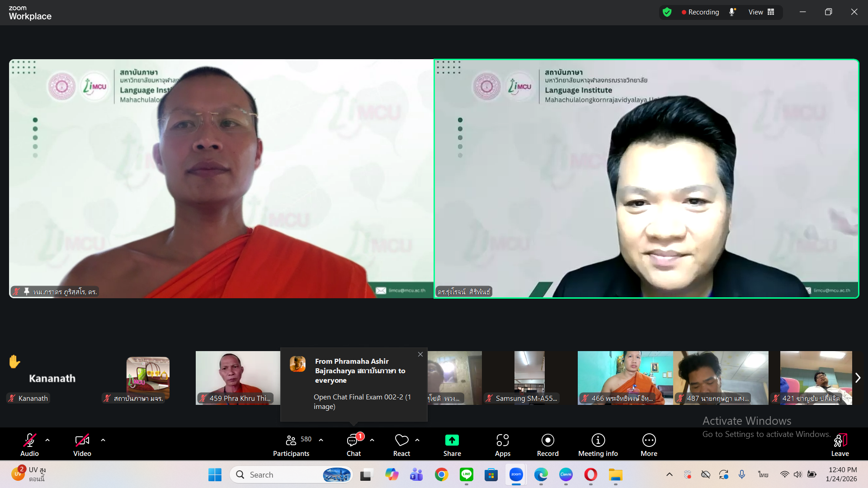
Task: Open Chat with new message badge
Action: point(353,440)
